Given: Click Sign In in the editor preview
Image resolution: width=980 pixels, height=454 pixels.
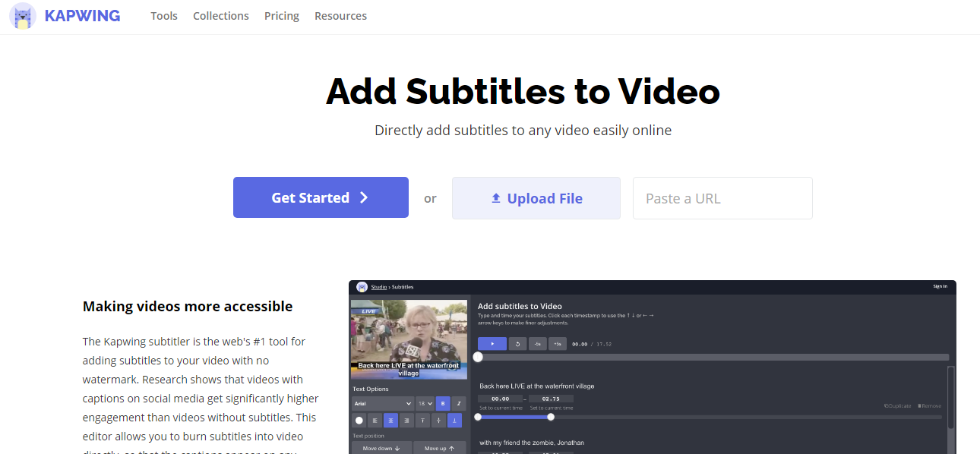Looking at the screenshot, I should pyautogui.click(x=940, y=286).
